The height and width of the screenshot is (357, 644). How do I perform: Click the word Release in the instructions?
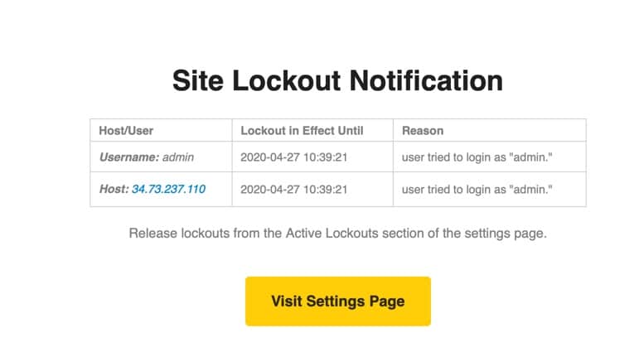click(152, 234)
